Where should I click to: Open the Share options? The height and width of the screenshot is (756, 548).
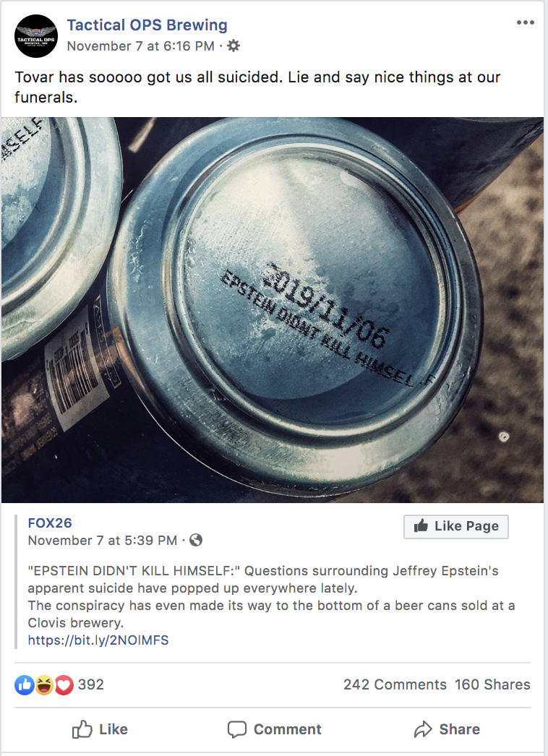coord(447,729)
